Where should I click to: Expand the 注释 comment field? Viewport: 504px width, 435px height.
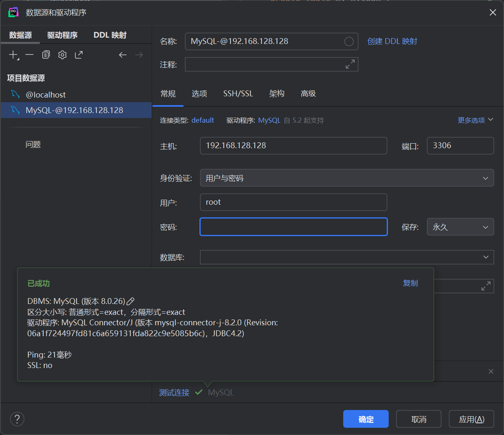point(350,64)
